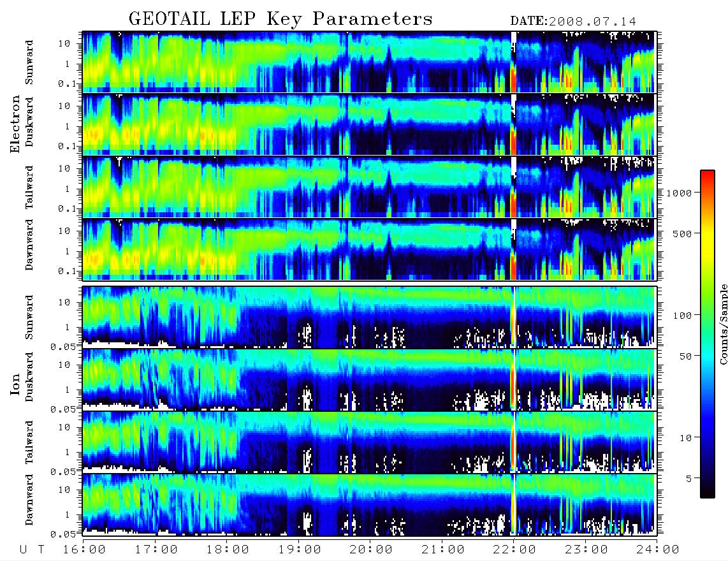728x561 pixels.
Task: Select the vertical "Ion" group label
Action: pyautogui.click(x=15, y=384)
